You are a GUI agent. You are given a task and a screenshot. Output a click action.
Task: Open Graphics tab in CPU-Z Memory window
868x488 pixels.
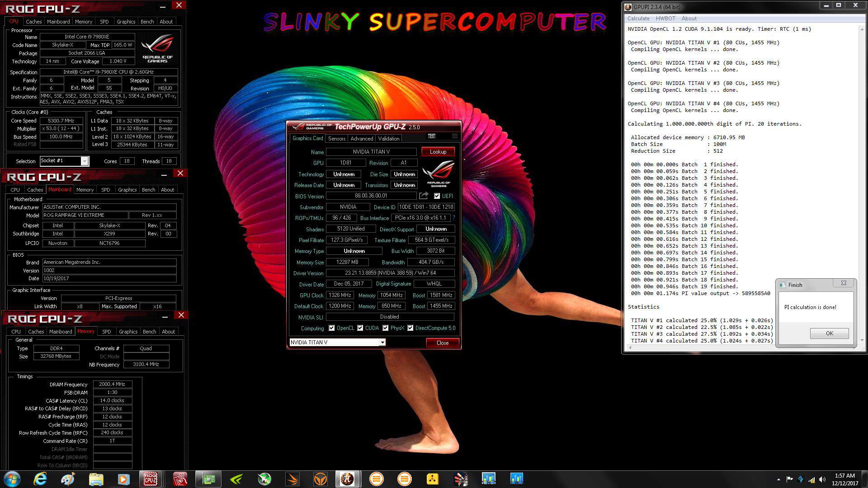click(128, 332)
